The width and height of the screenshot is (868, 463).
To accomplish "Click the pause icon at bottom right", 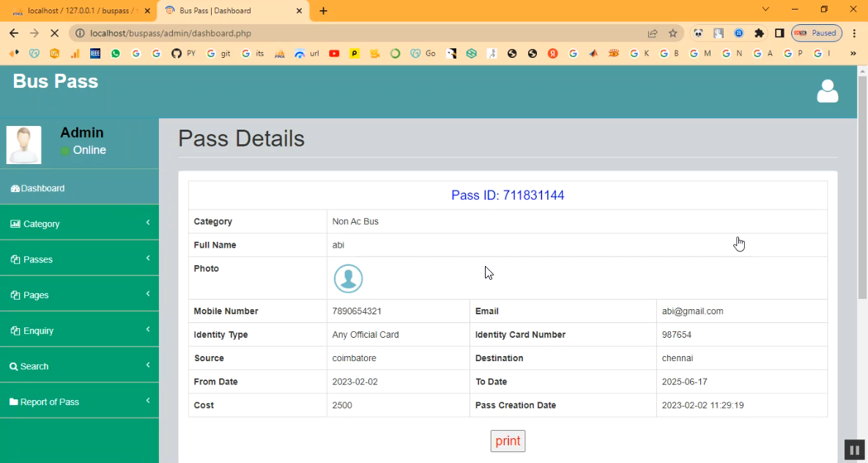I will pos(854,450).
